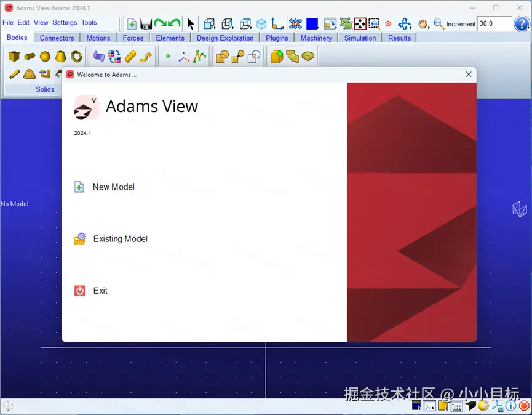
Task: Open the blue background color dropdown swatch
Action: click(312, 24)
